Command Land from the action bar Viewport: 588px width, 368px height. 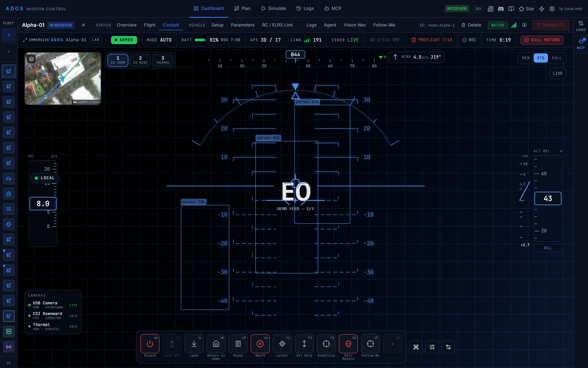(194, 344)
